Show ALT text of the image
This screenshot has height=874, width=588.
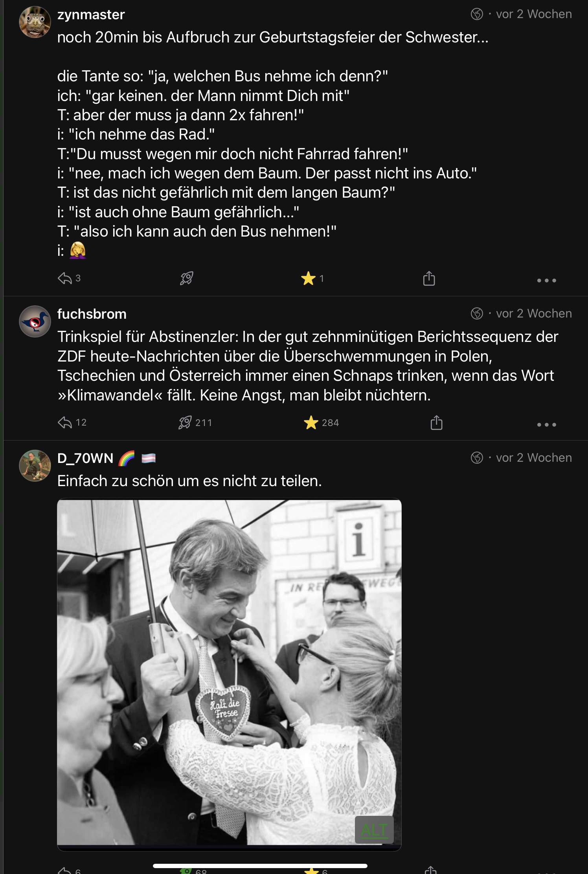point(374,830)
